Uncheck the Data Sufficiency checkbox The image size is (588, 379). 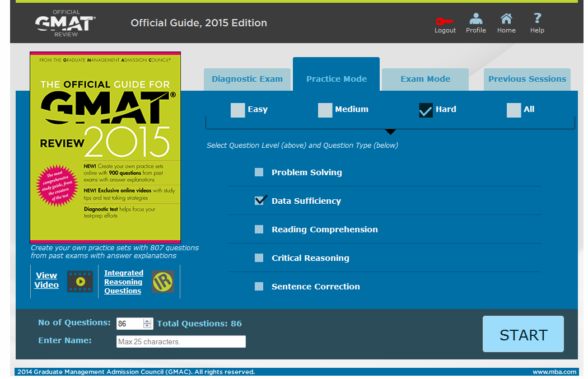coord(259,200)
